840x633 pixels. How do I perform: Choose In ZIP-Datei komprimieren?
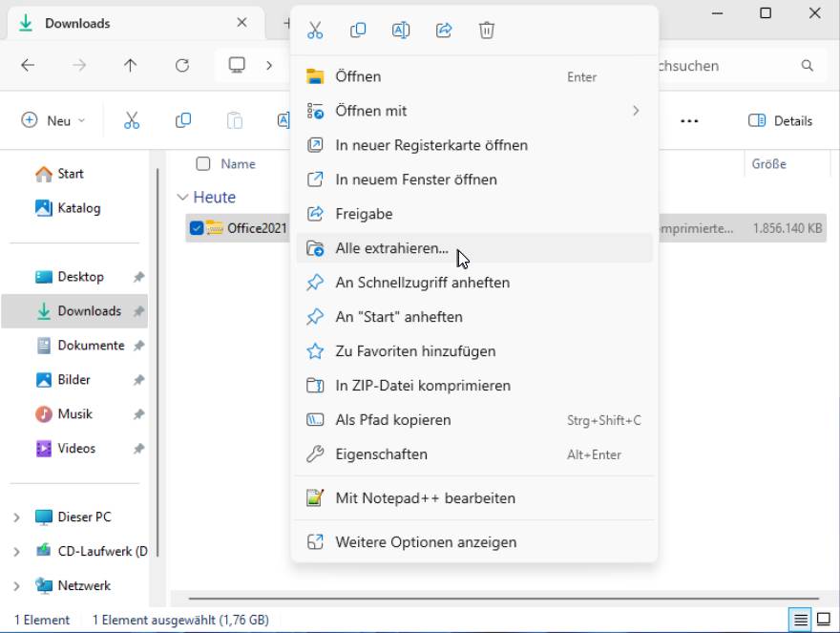pos(474,386)
